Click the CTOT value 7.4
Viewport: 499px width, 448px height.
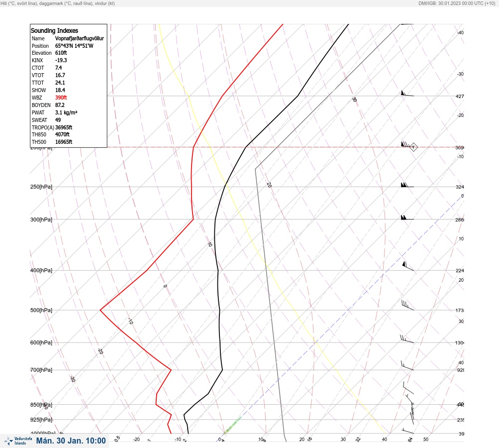point(58,68)
